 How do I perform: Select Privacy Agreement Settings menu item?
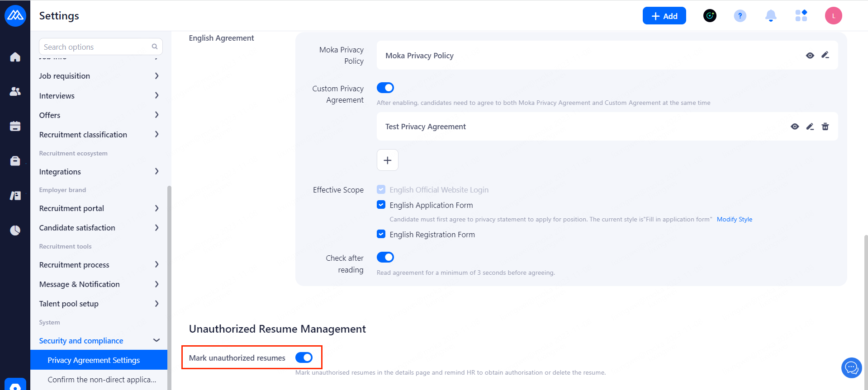tap(94, 360)
